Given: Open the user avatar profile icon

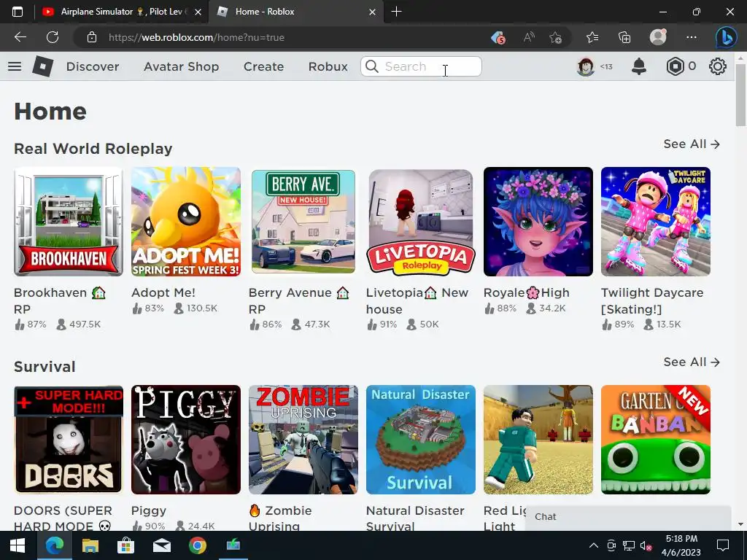Looking at the screenshot, I should (x=586, y=66).
